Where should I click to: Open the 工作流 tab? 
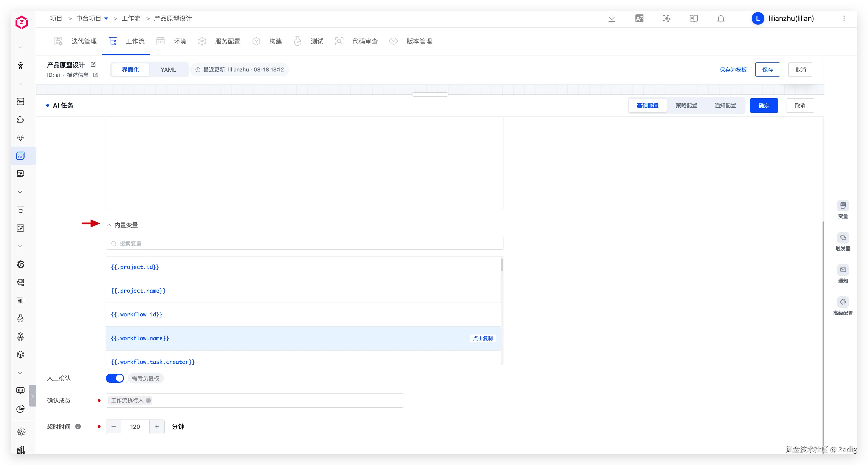click(126, 41)
